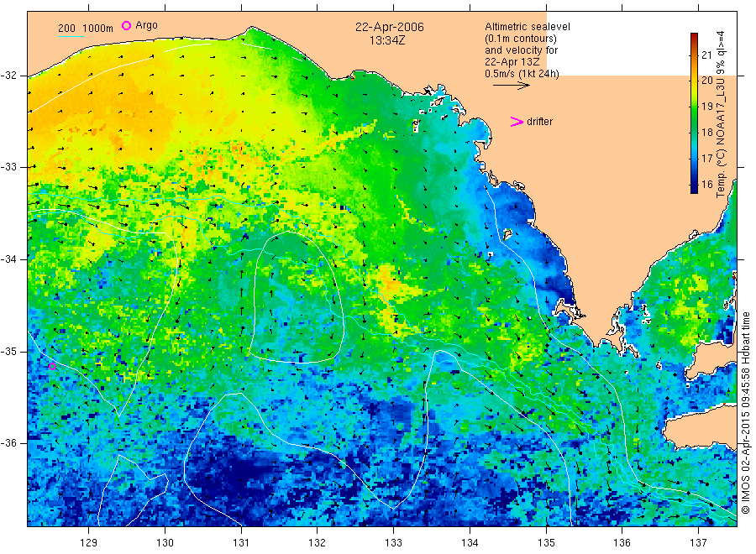
Task: Click the longitude label 136
Action: click(x=622, y=543)
